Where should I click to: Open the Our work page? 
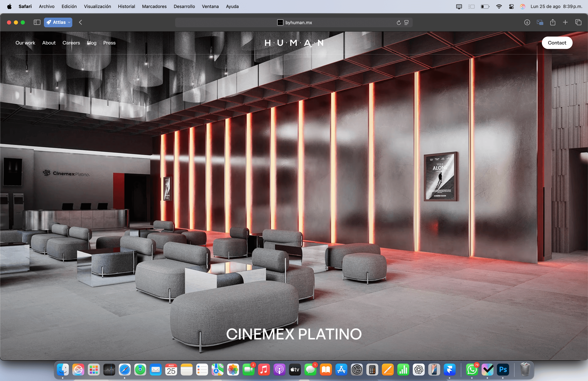[x=25, y=43]
